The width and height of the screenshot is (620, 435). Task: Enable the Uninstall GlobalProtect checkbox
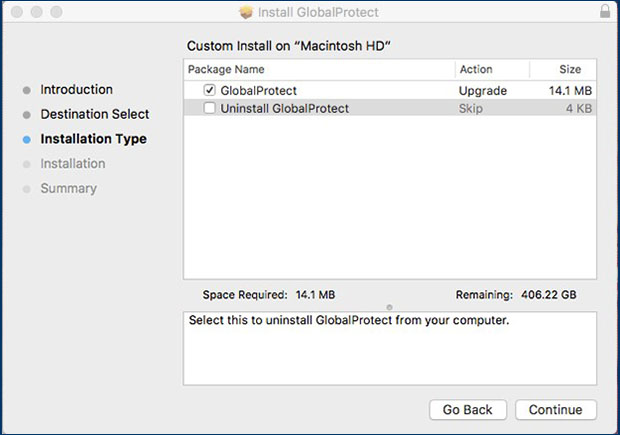point(209,108)
